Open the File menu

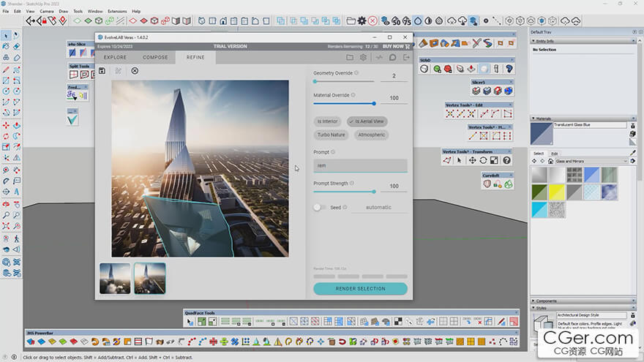tap(6, 12)
